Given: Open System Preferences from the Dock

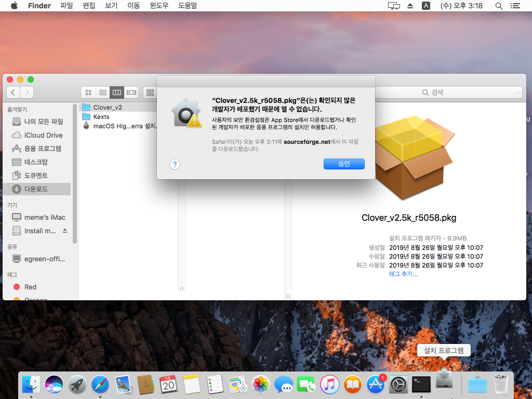Looking at the screenshot, I should click(398, 385).
